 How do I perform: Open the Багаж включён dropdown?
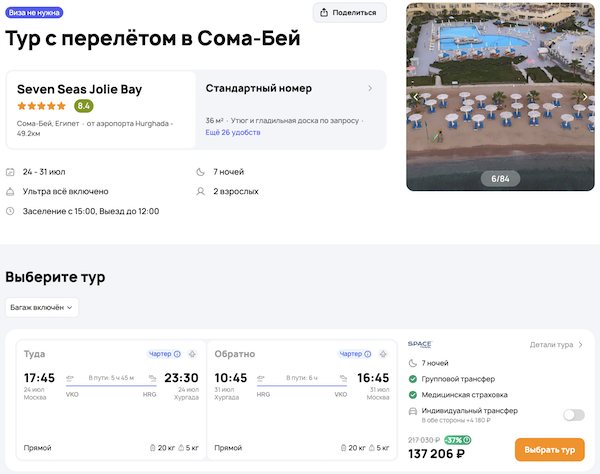coord(42,308)
